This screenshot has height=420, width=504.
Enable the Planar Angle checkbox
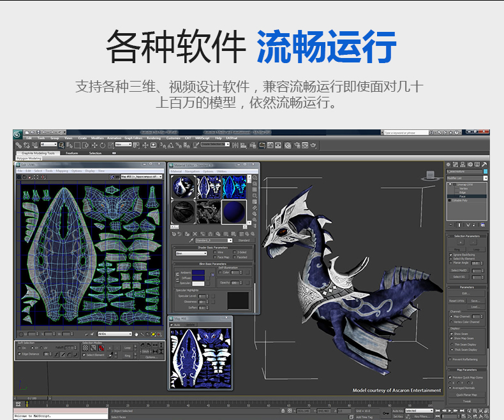pyautogui.click(x=450, y=263)
